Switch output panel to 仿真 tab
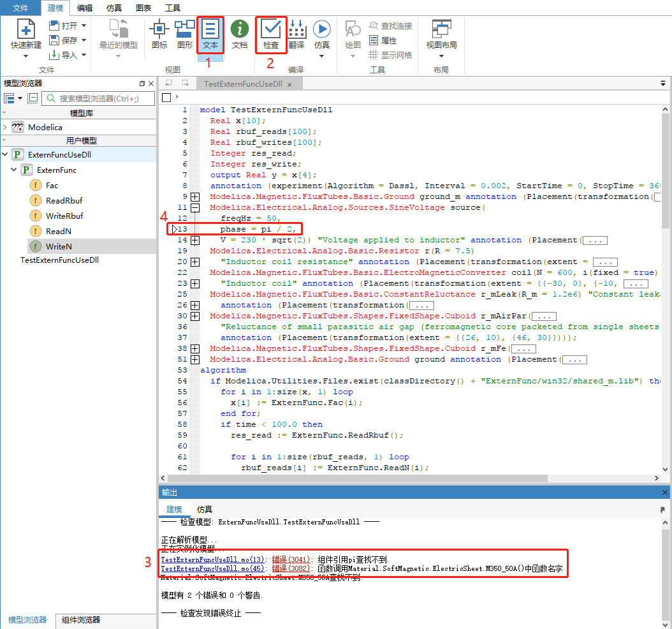The height and width of the screenshot is (629, 672). pos(205,509)
